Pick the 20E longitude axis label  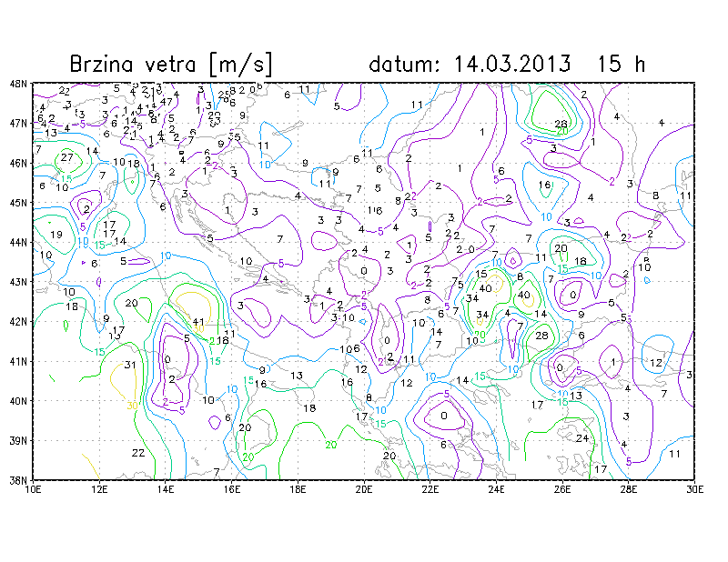(x=364, y=489)
